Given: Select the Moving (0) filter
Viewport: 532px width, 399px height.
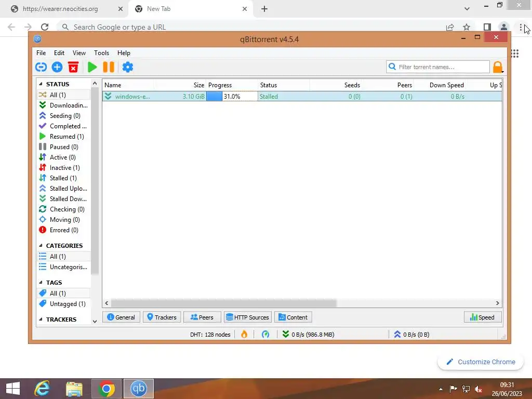Looking at the screenshot, I should coord(63,220).
